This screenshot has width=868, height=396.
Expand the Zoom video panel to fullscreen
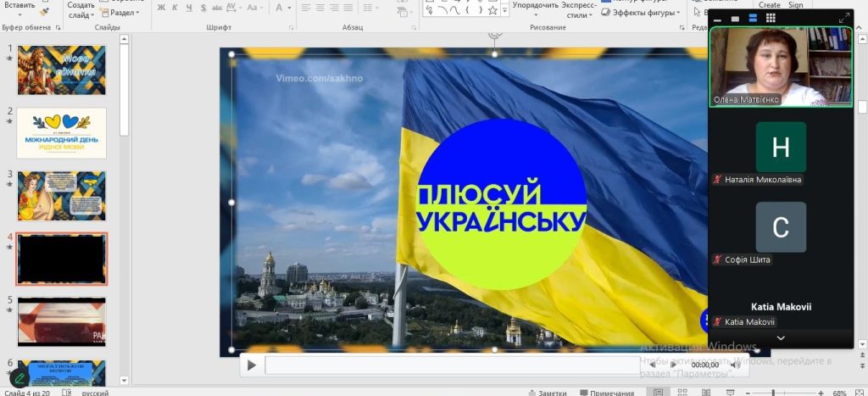843,19
